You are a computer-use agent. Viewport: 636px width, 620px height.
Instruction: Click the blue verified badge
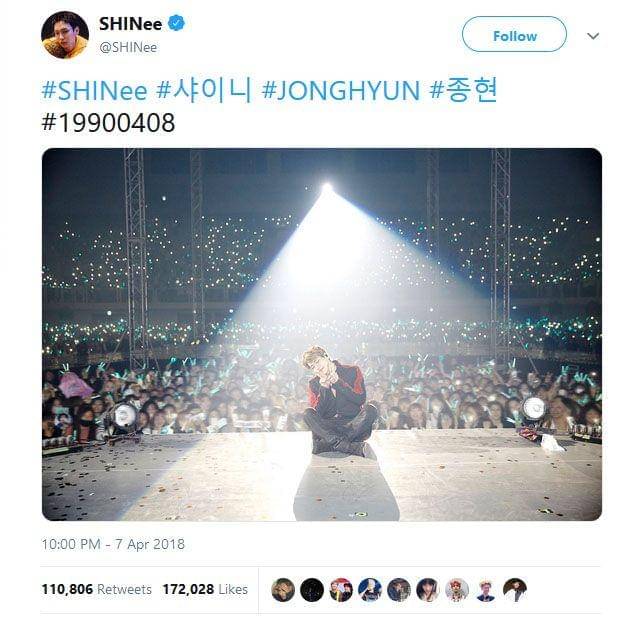[x=176, y=23]
